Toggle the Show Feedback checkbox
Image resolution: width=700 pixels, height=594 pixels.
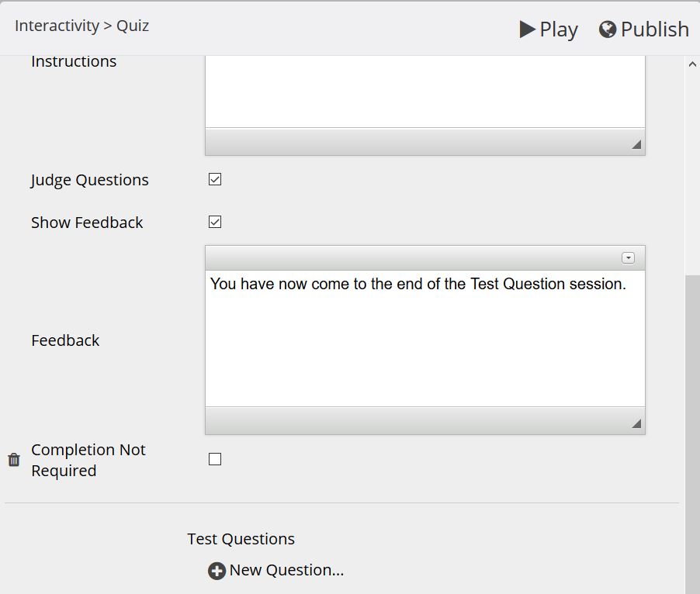click(x=215, y=222)
